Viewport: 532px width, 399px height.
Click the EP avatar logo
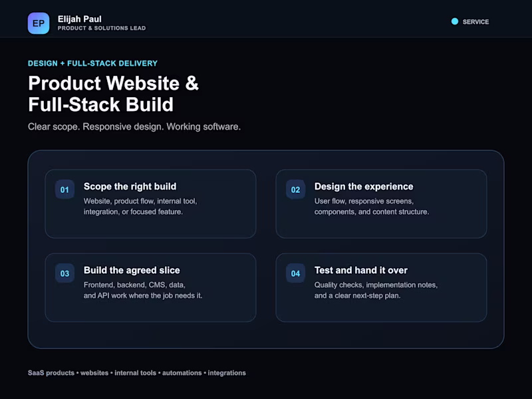pos(39,23)
